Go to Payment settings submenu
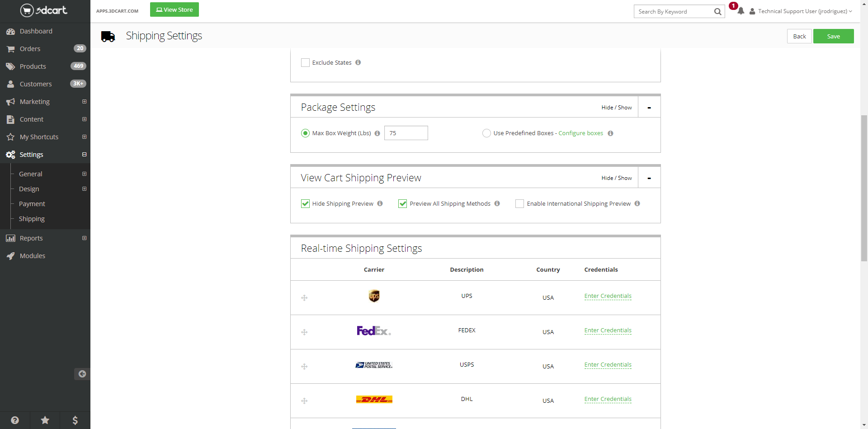Image resolution: width=868 pixels, height=429 pixels. click(x=32, y=204)
